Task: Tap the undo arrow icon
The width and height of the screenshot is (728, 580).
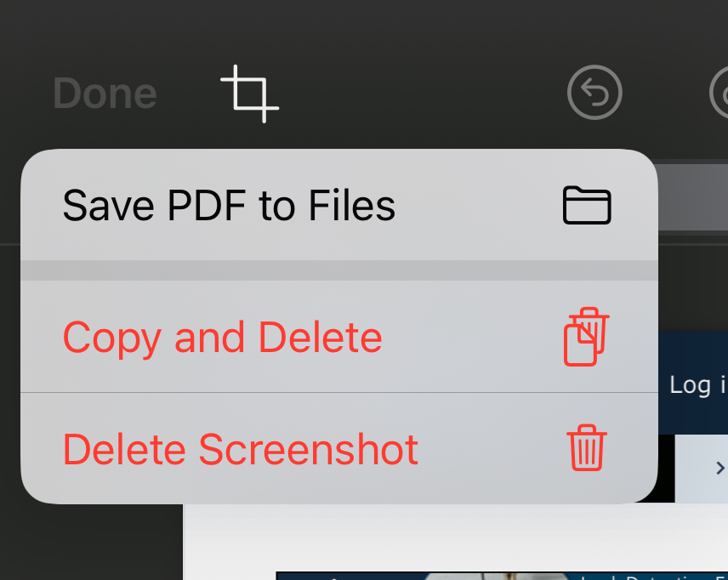Action: pos(594,93)
